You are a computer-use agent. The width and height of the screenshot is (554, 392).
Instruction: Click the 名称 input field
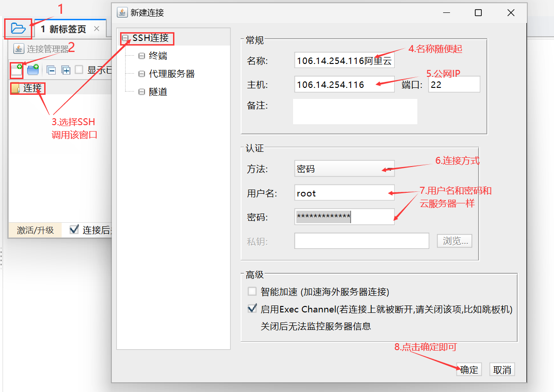[345, 60]
